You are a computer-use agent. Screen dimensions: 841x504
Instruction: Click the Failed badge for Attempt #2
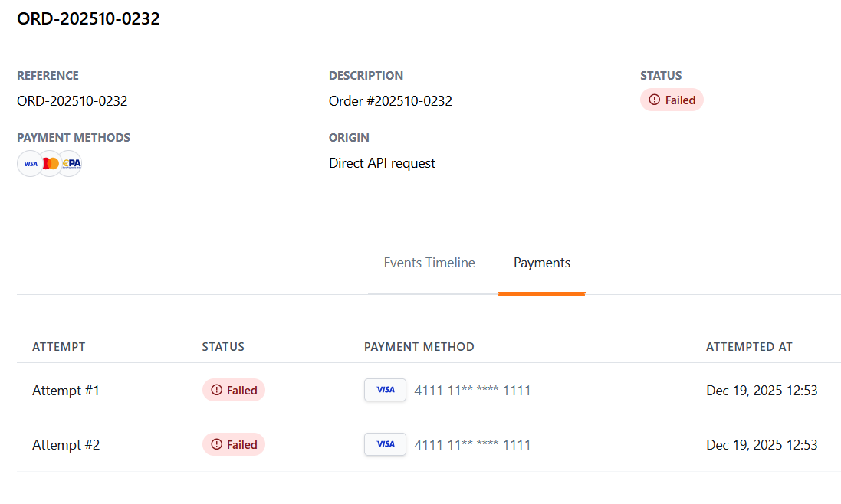[234, 444]
